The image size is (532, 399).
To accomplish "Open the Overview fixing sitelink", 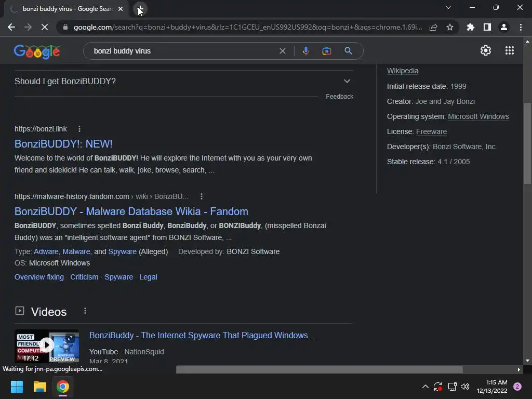I will point(39,277).
